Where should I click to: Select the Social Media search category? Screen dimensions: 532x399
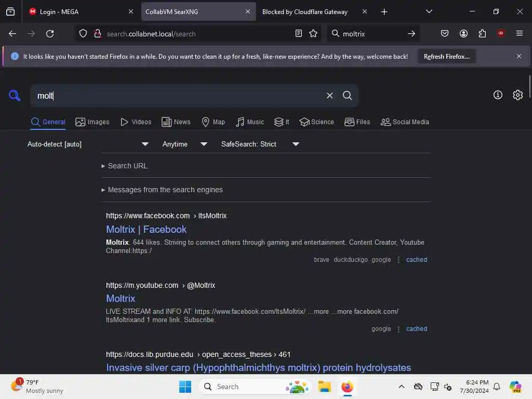pos(405,122)
